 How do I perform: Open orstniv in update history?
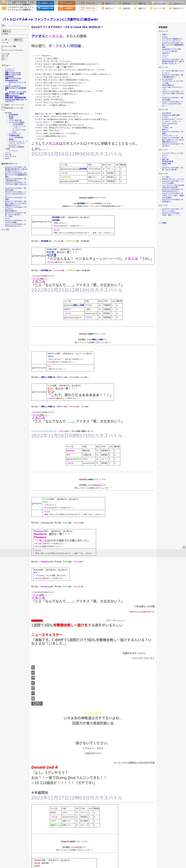pyautogui.click(x=165, y=37)
